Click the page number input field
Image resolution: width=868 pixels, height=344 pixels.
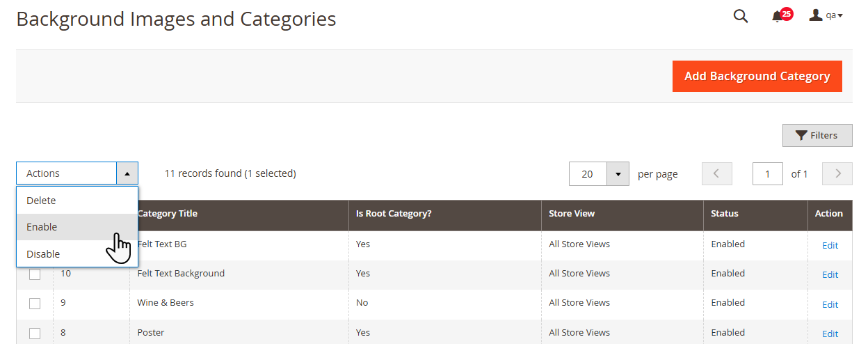pos(767,174)
